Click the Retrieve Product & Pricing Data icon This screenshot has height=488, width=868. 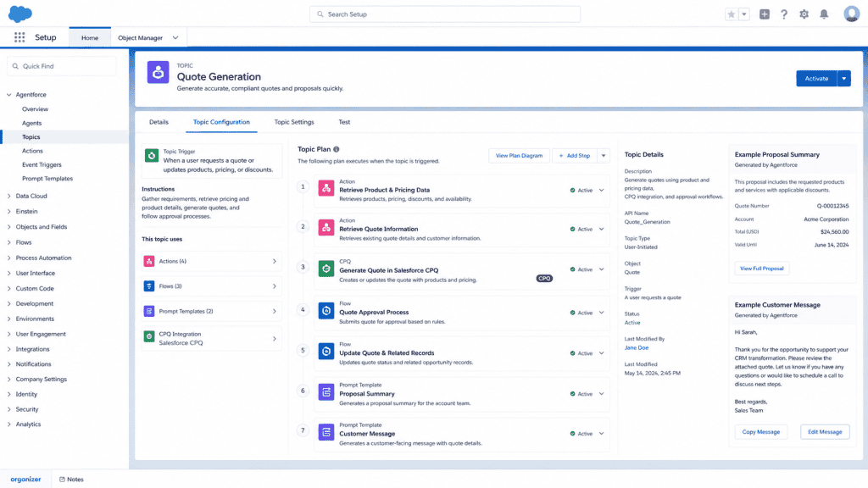[x=326, y=188]
